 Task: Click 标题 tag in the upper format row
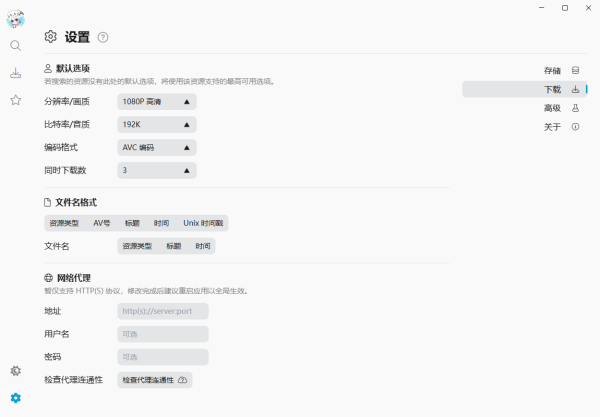132,223
